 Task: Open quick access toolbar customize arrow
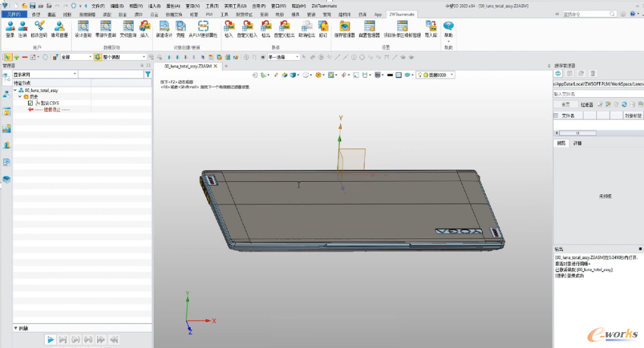click(x=80, y=6)
